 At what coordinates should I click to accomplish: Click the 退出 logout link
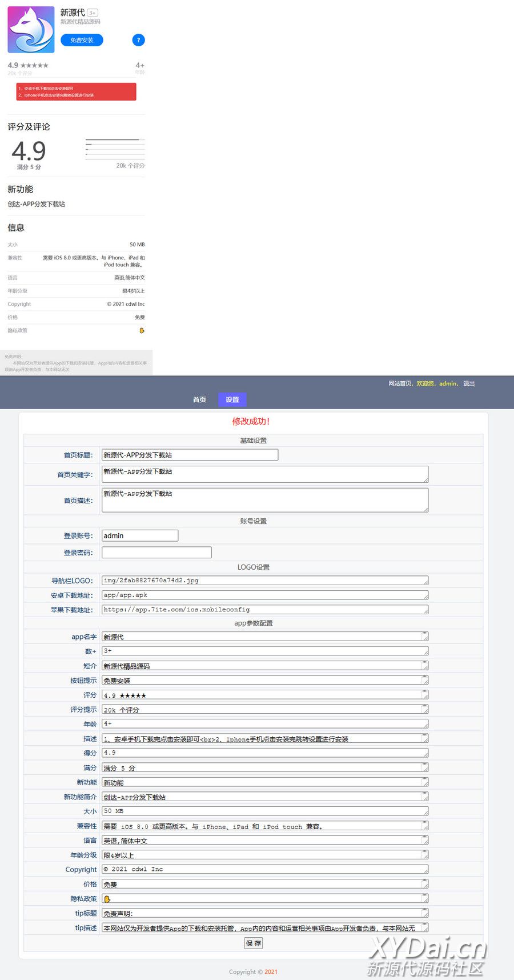click(469, 383)
